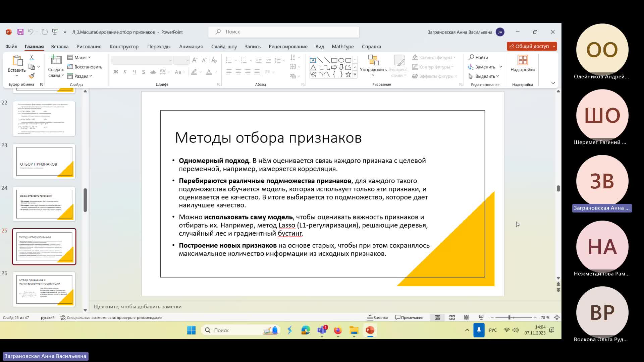Click the Надстройки add-ins icon
The height and width of the screenshot is (362, 644).
(x=523, y=60)
